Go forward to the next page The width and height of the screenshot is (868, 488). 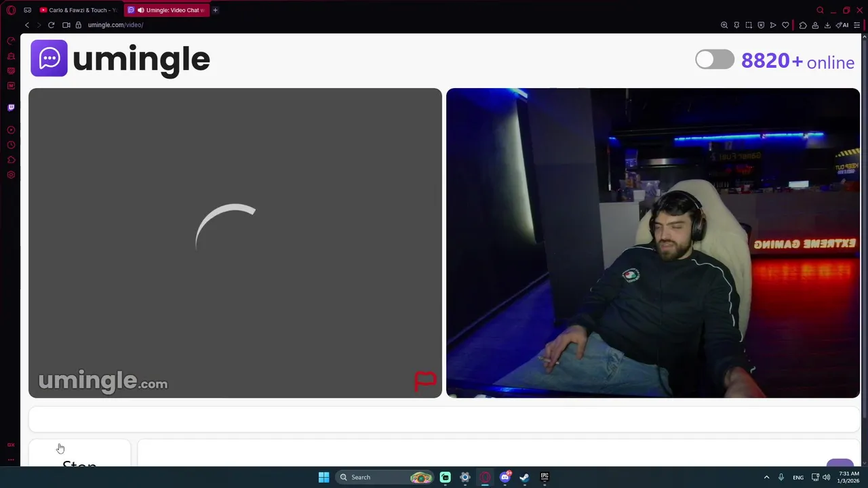[x=39, y=25]
